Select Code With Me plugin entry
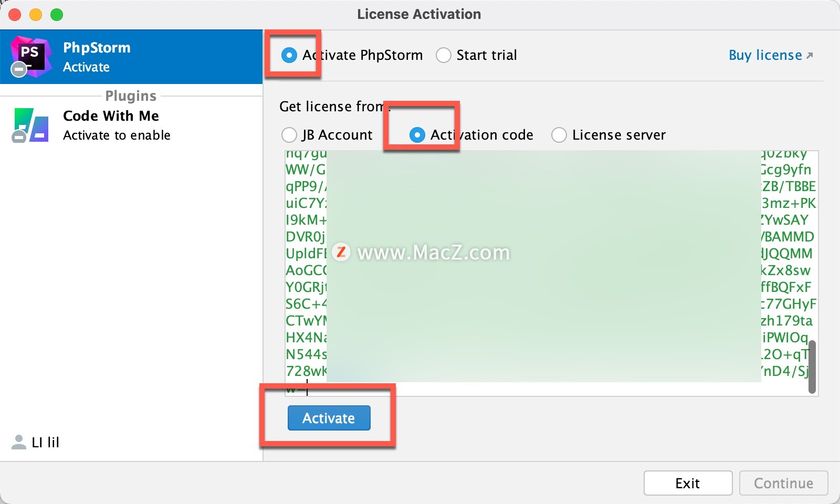This screenshot has width=840, height=504. tap(131, 125)
